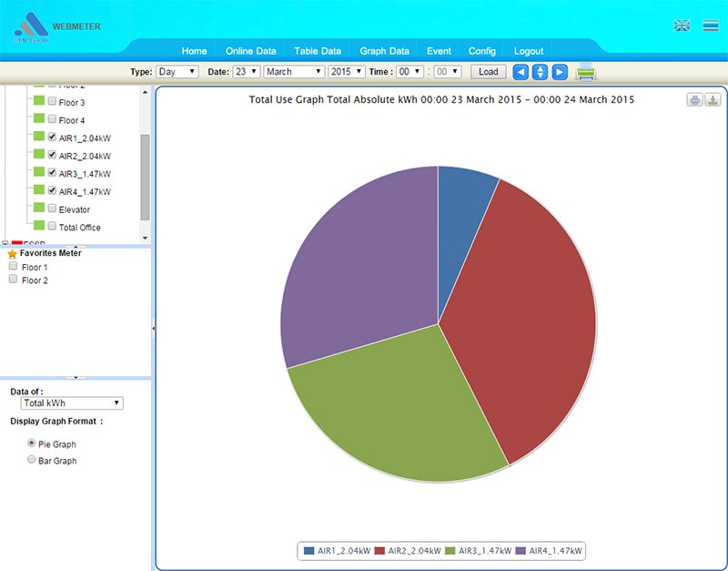This screenshot has height=571, width=728.
Task: Open the month dropdown showing March
Action: [294, 72]
